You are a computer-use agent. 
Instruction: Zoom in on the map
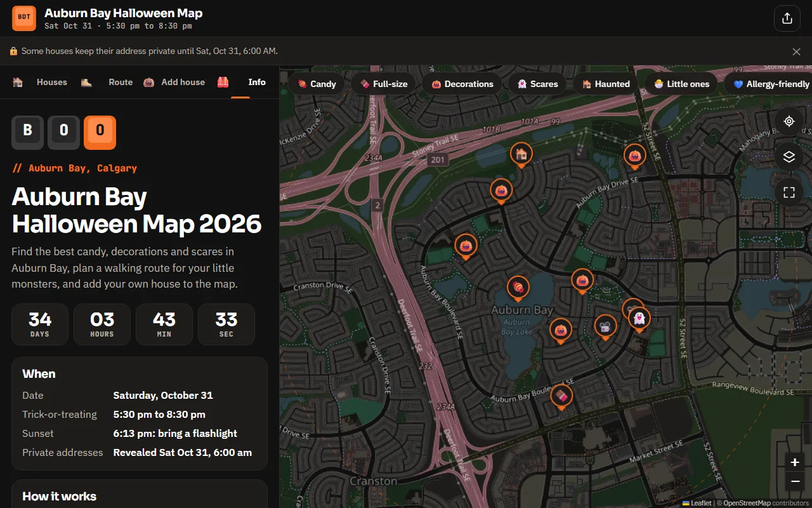click(x=795, y=462)
